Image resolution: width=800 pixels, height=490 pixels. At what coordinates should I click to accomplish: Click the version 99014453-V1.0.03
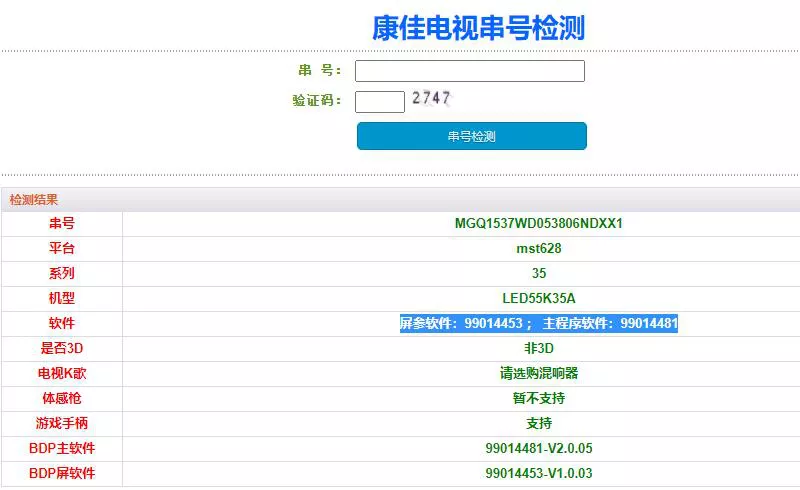538,473
